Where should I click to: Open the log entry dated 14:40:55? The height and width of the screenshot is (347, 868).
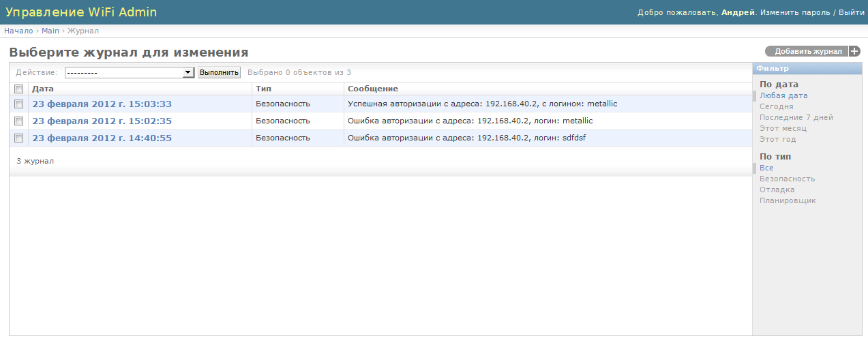point(102,138)
